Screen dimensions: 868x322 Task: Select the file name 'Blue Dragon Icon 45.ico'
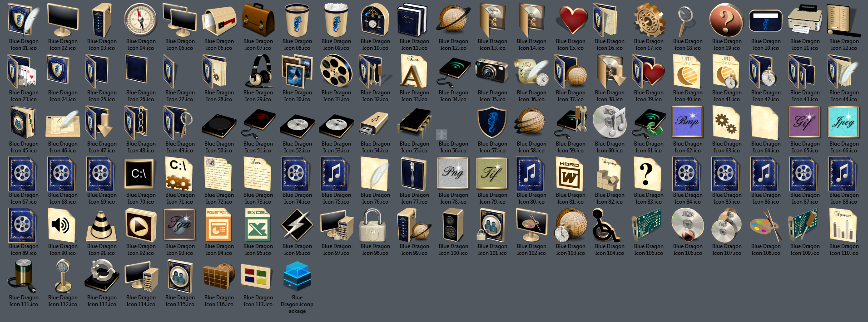[24, 147]
